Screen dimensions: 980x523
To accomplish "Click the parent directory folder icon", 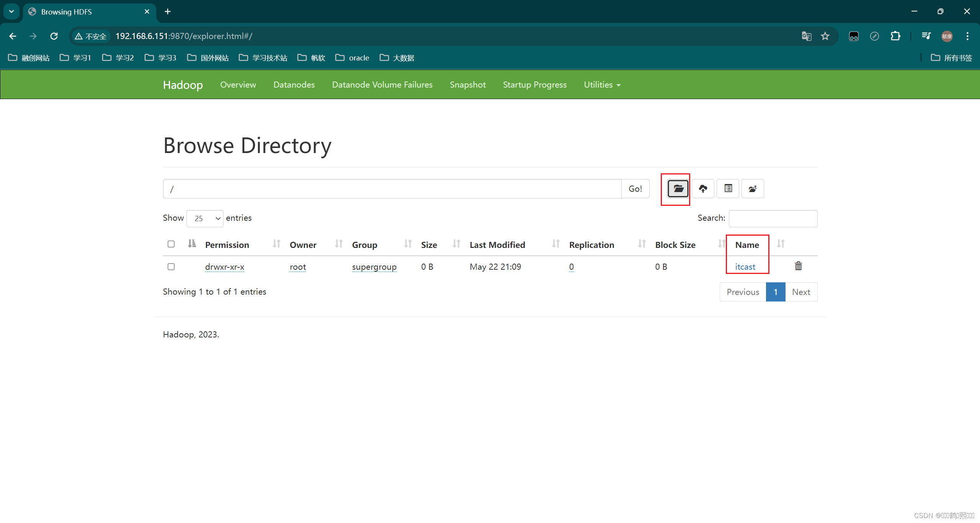I will point(753,189).
